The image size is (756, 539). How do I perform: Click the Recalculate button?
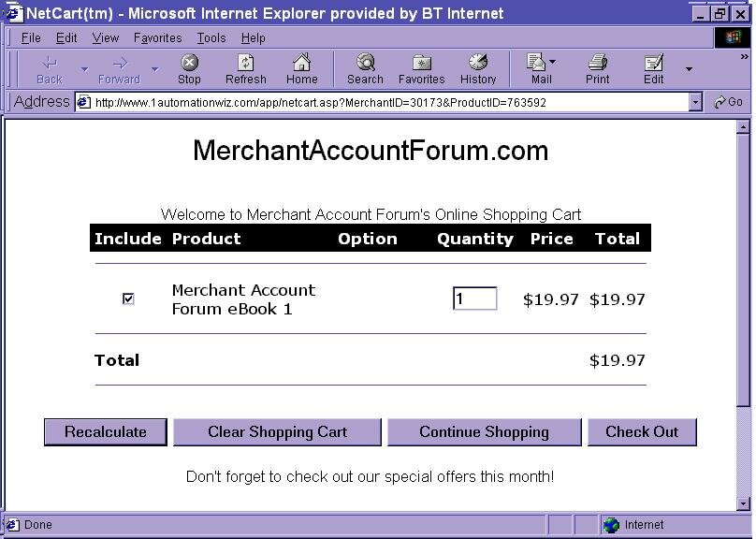(x=105, y=432)
